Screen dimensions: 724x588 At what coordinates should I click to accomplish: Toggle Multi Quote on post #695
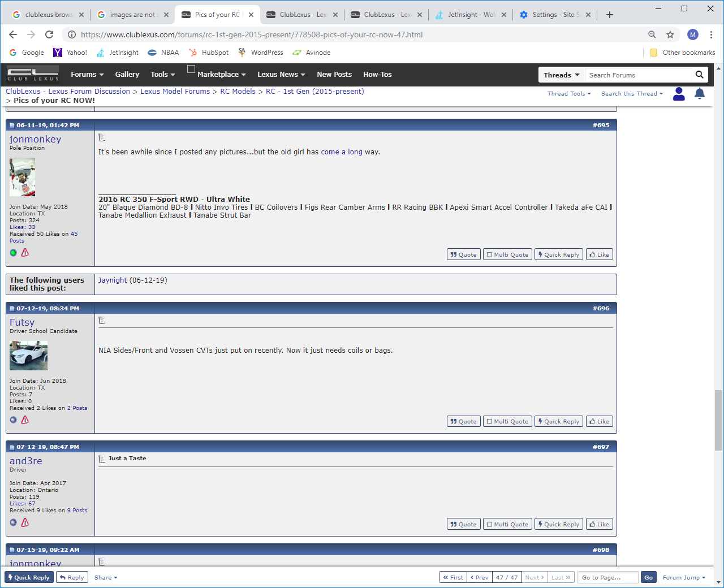507,254
